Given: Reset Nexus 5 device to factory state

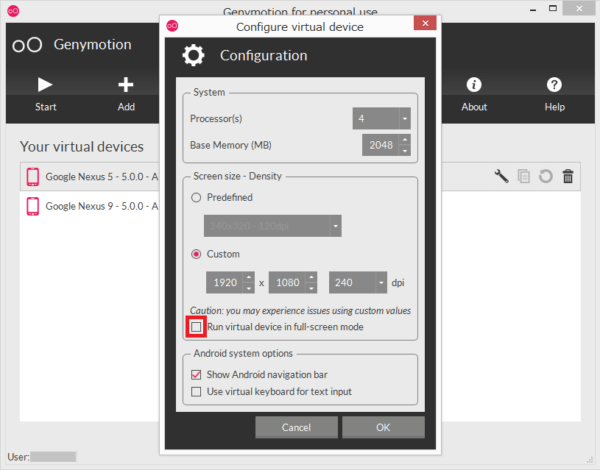Looking at the screenshot, I should 546,176.
